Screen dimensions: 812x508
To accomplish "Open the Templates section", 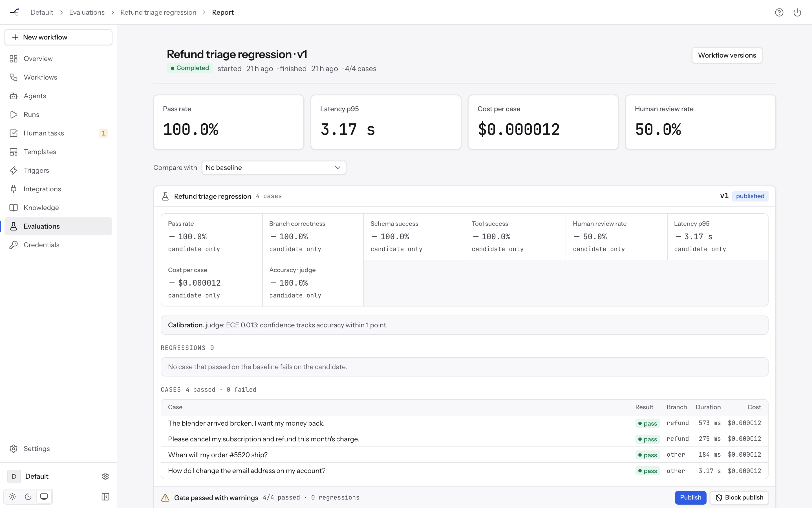I will (x=58, y=152).
